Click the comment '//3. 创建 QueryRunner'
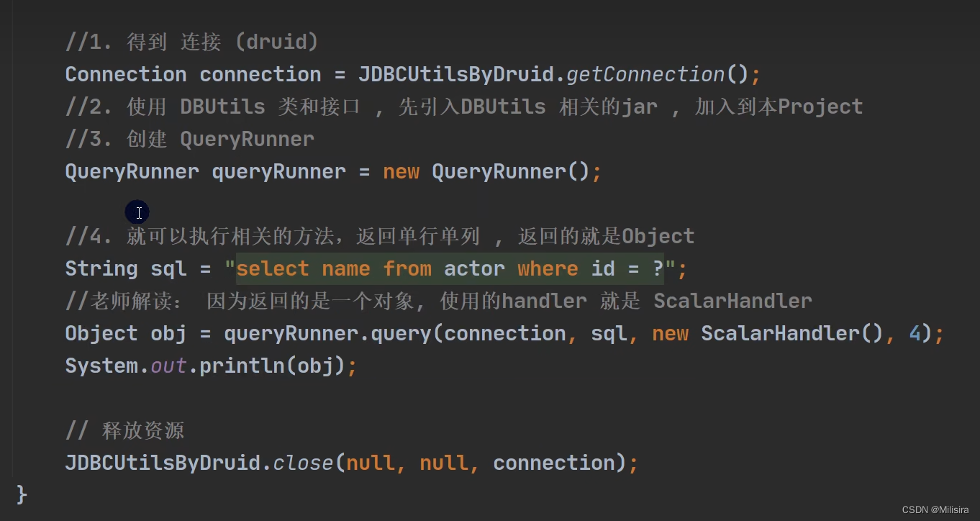980x521 pixels. point(190,140)
